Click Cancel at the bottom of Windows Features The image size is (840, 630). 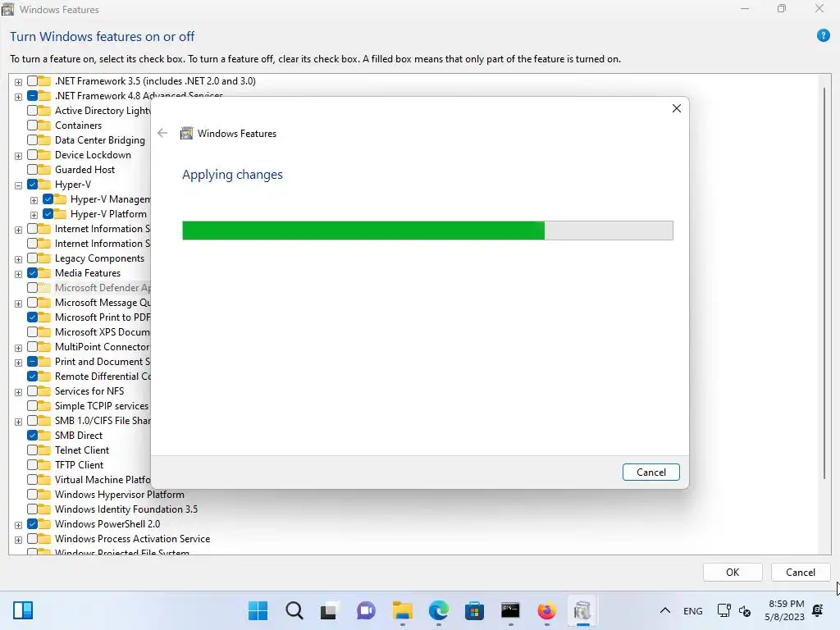(x=801, y=572)
